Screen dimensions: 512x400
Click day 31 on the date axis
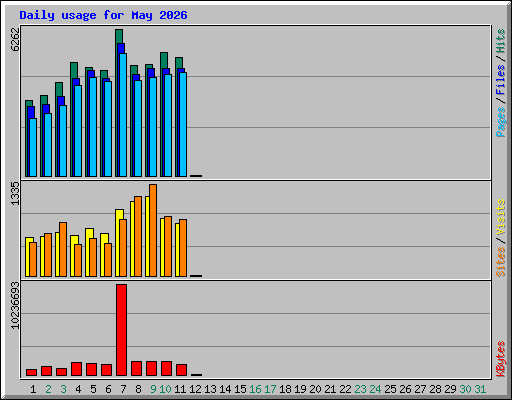pyautogui.click(x=480, y=389)
